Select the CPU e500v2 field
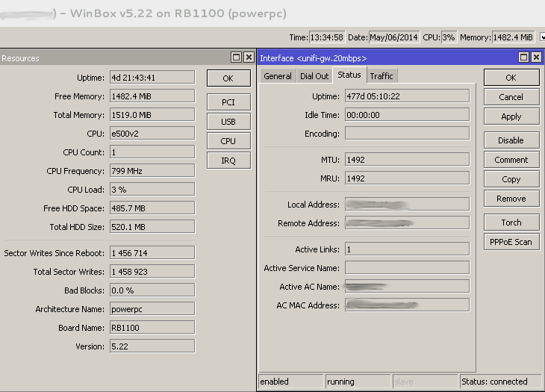Viewport: 545px width, 392px height. (152, 134)
